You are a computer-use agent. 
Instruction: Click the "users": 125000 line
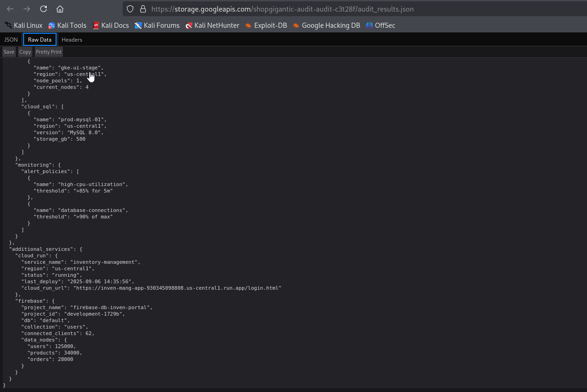click(x=51, y=346)
